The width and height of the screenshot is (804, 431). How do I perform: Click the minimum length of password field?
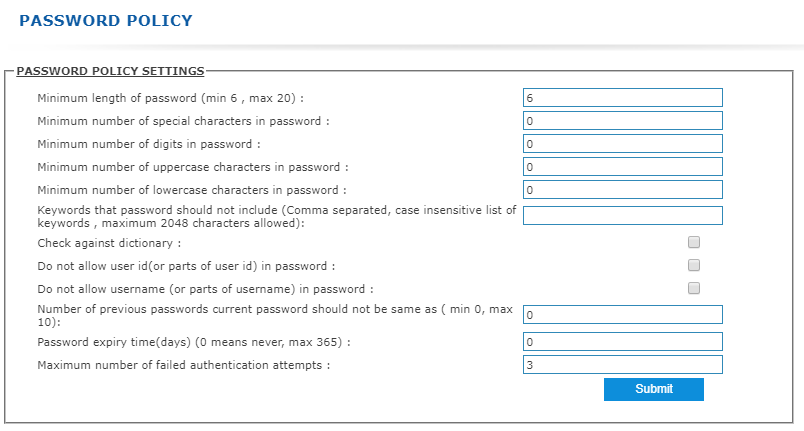622,98
